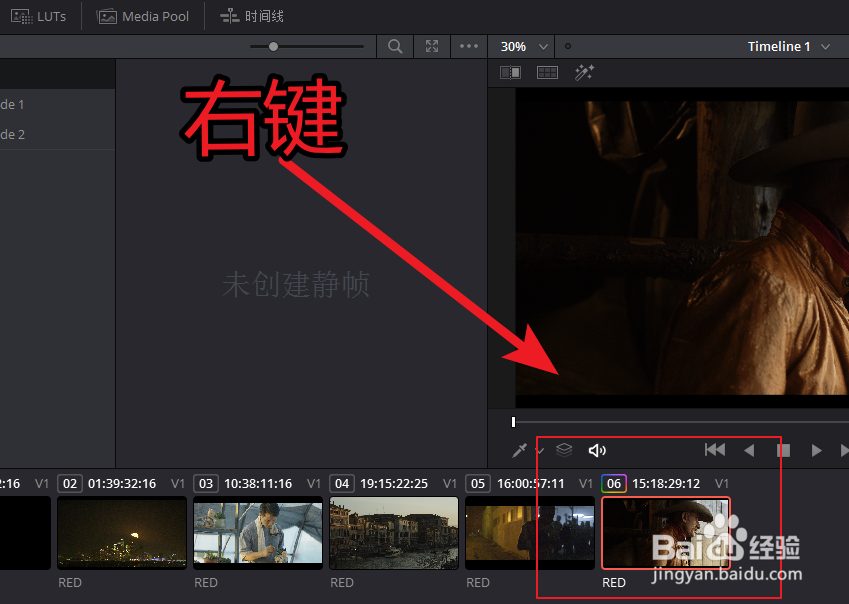Click timecode 19:15:22:25
This screenshot has height=604, width=849.
click(x=394, y=483)
